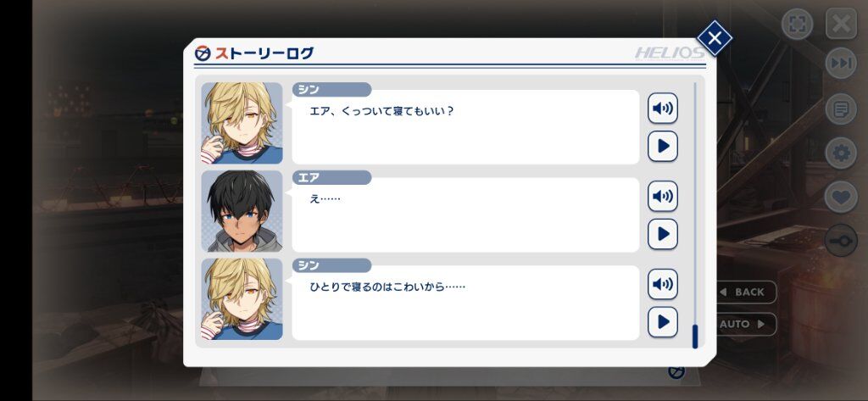Select シン's avatar in first entry
Screen dimensions: 868x401
(242, 123)
